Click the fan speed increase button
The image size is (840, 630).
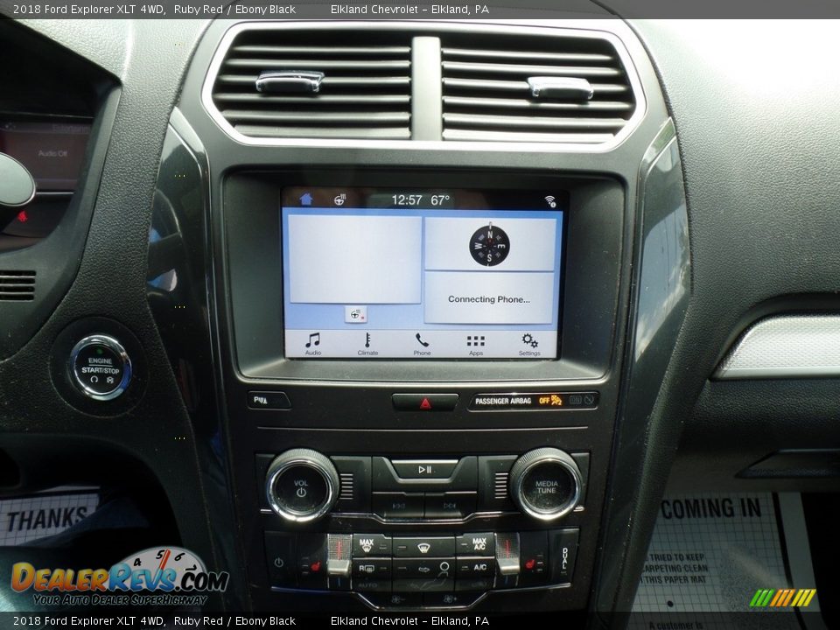click(x=450, y=598)
